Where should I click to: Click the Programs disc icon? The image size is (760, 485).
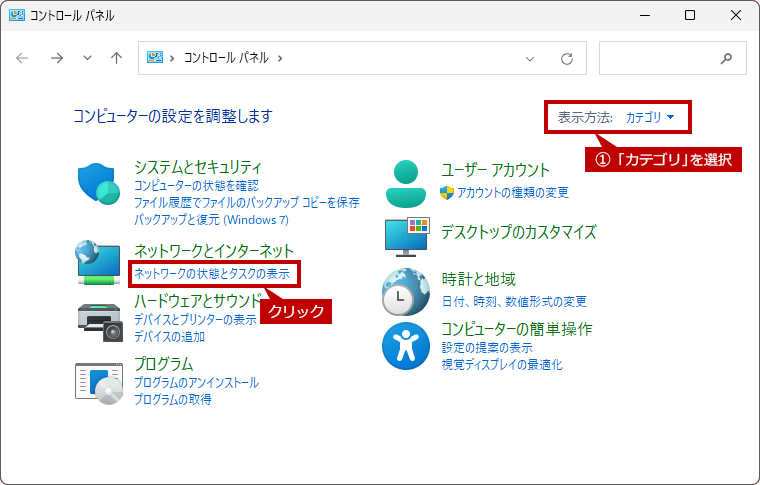pos(99,383)
